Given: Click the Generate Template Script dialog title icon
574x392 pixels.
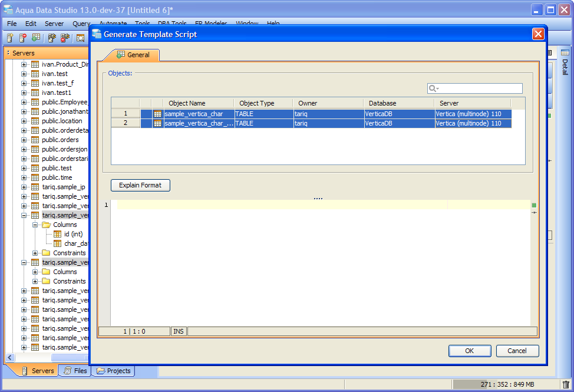Looking at the screenshot, I should point(97,34).
